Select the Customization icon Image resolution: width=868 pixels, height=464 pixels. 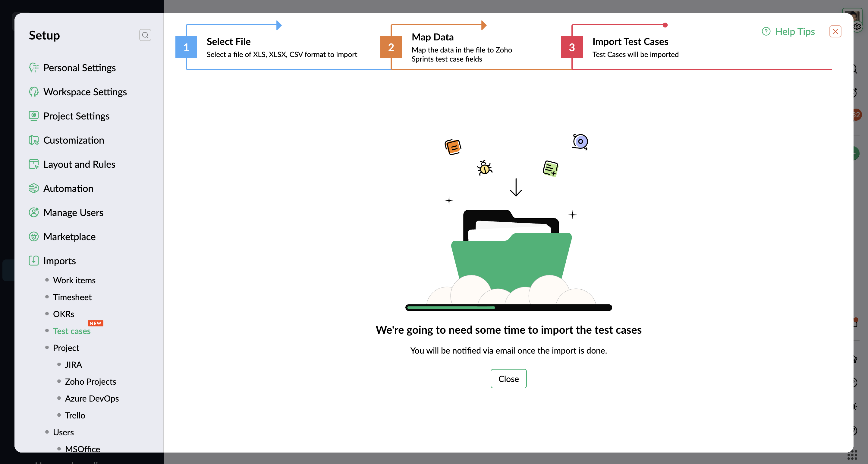(34, 140)
